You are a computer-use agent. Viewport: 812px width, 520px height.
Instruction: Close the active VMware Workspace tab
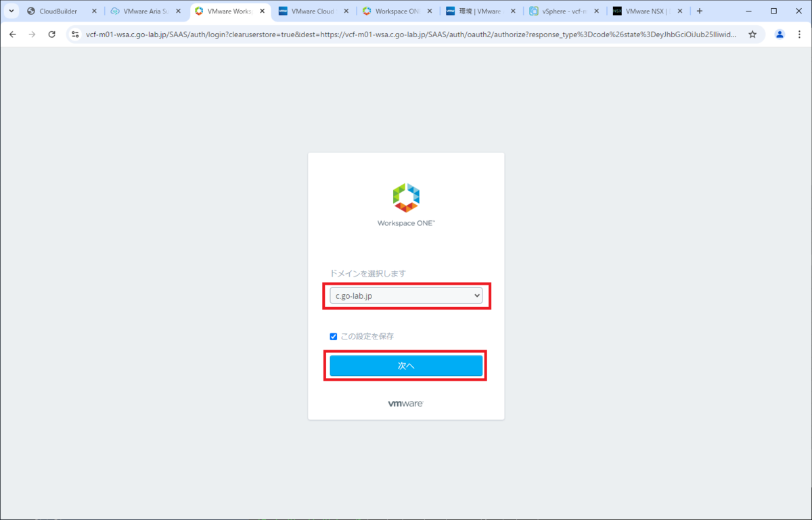(262, 11)
